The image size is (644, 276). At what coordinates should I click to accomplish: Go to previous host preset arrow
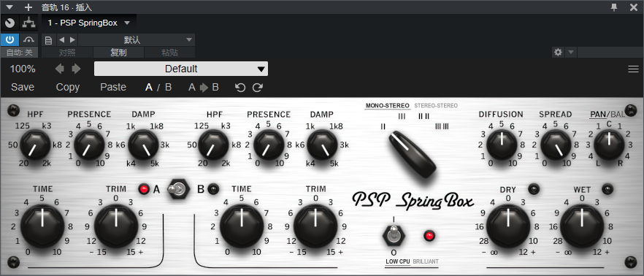coord(61,40)
